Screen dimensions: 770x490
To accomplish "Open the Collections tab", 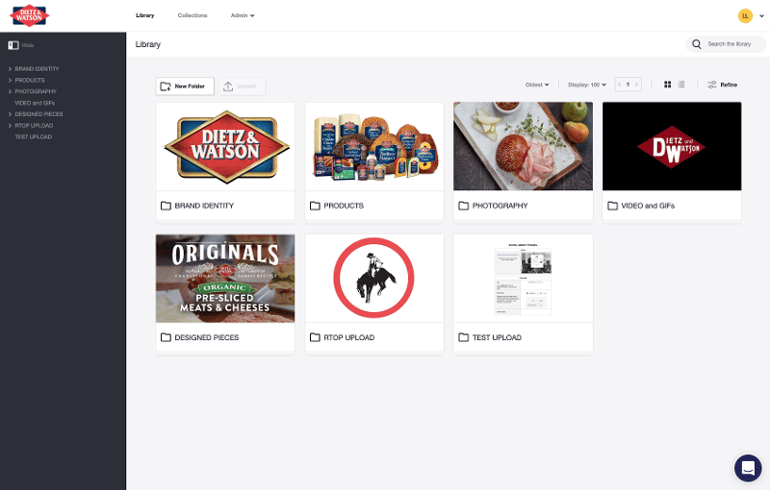I will (192, 15).
